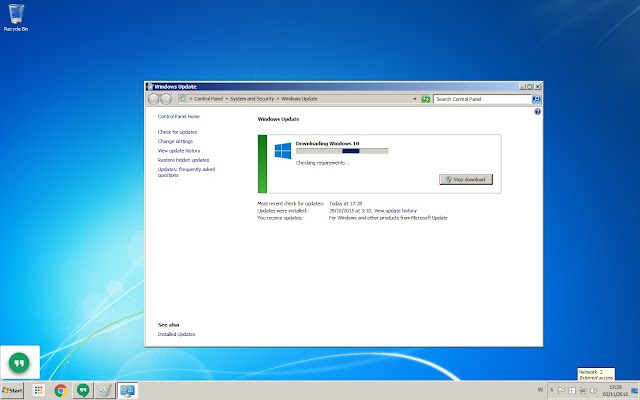Click Restore hidden updates link
This screenshot has height=400, width=640.
(183, 160)
